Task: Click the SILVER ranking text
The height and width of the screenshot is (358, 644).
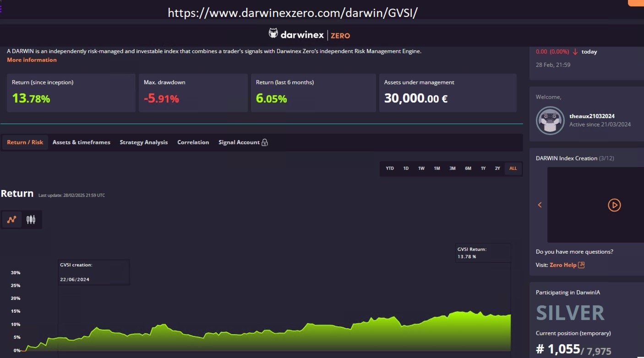Action: 570,313
